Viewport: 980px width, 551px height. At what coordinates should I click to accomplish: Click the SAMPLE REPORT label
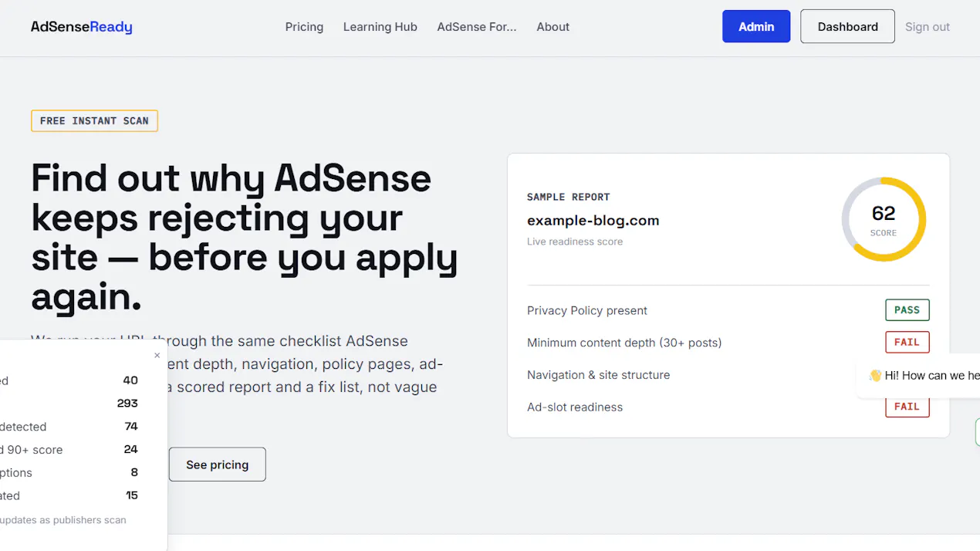pos(568,197)
